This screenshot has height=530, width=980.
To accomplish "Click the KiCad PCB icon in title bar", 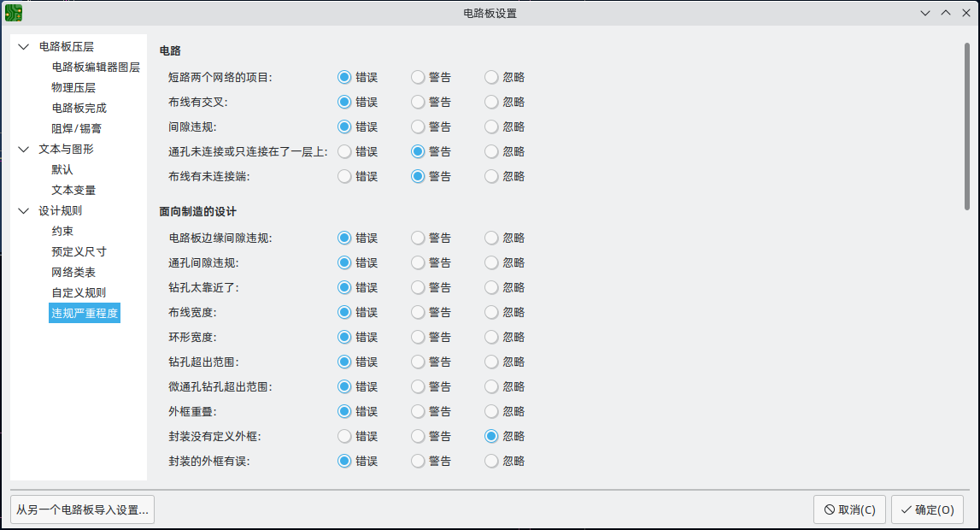I will 14,13.
